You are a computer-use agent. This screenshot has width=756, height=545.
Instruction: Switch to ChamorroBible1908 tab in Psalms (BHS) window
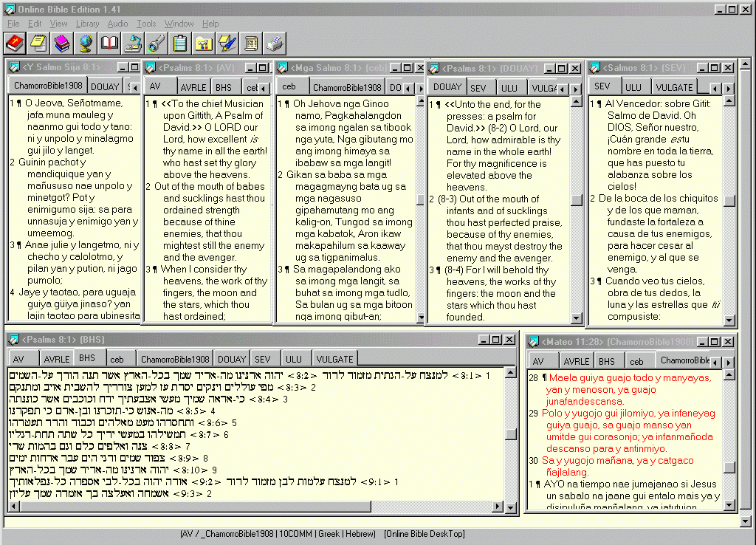point(175,360)
